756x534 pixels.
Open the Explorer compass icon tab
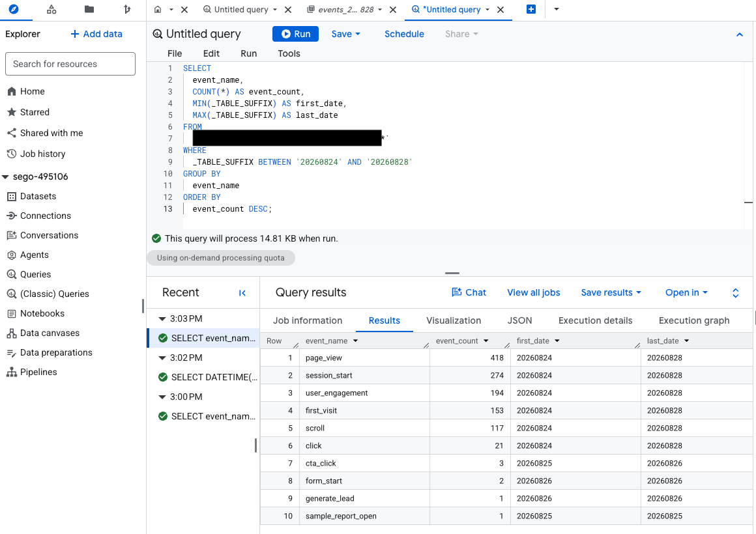point(14,9)
